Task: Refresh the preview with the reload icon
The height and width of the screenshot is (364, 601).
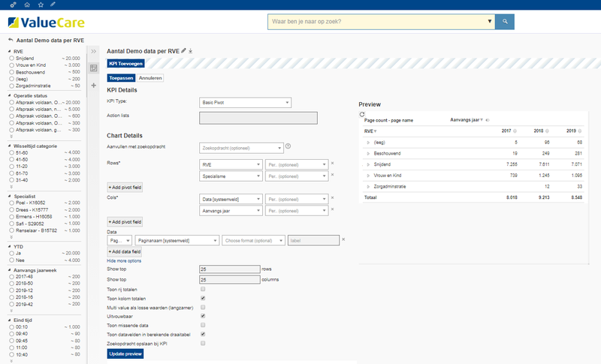Action: (x=362, y=114)
